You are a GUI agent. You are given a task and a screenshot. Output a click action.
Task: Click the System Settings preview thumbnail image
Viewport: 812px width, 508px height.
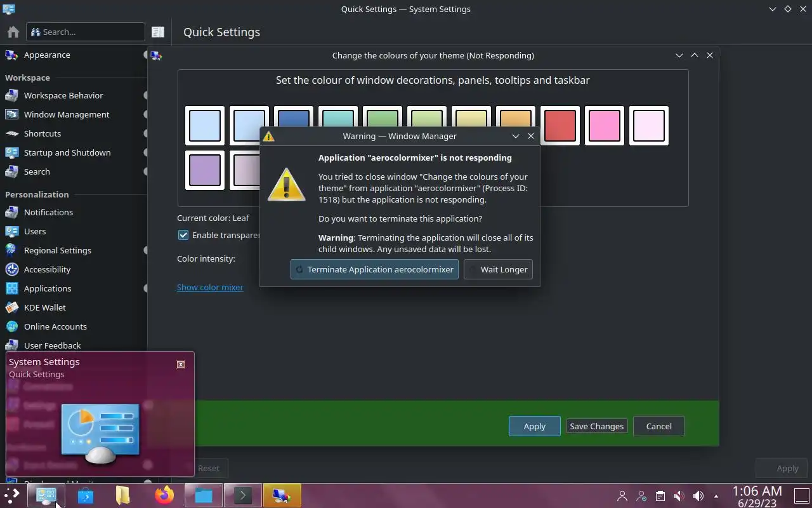point(100,435)
